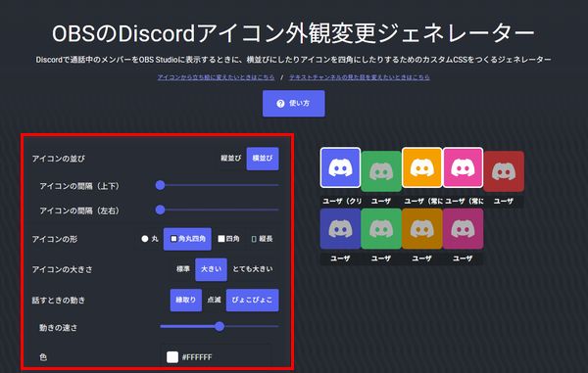588x373 pixels.
Task: Click the 動きの速さ slider handle
Action: 220,327
